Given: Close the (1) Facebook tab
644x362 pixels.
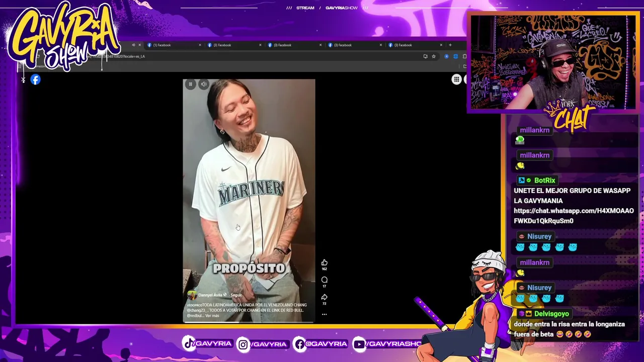Looking at the screenshot, I should point(200,45).
